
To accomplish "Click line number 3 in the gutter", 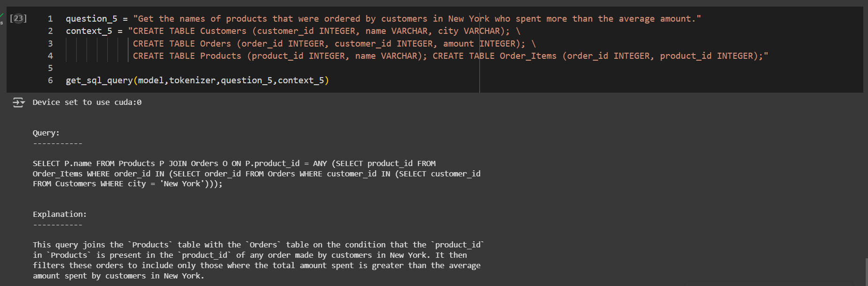I will tap(50, 44).
